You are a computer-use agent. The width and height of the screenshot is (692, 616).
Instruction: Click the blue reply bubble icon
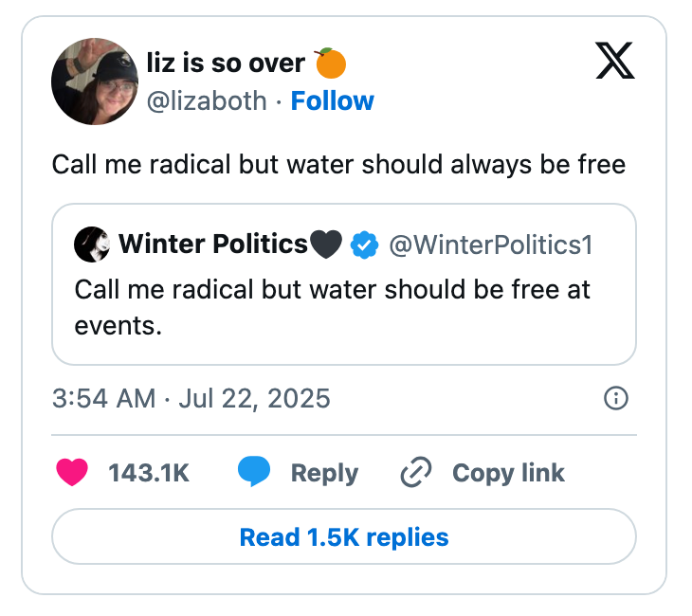[254, 472]
